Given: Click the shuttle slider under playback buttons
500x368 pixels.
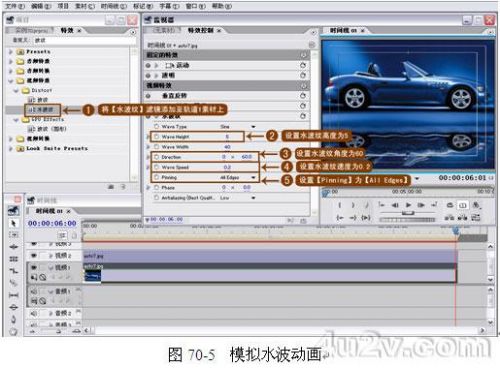Looking at the screenshot, I should (407, 213).
